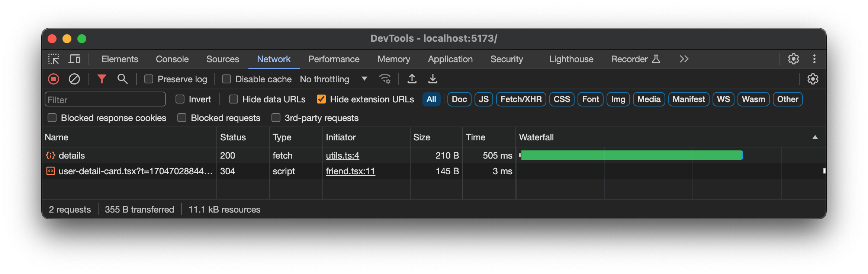The image size is (868, 274).
Task: Click the Recorder flask experiment icon
Action: pos(656,59)
